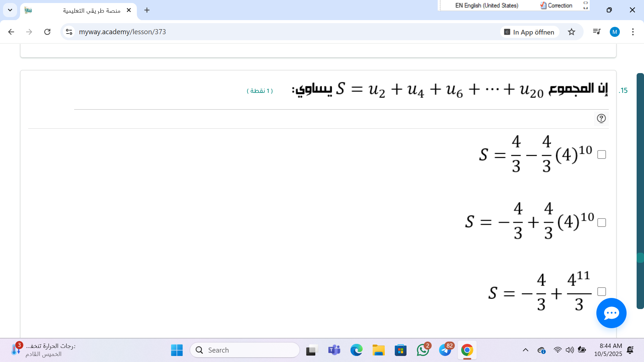Open the blue chat bubble widget
The height and width of the screenshot is (362, 644).
point(611,313)
